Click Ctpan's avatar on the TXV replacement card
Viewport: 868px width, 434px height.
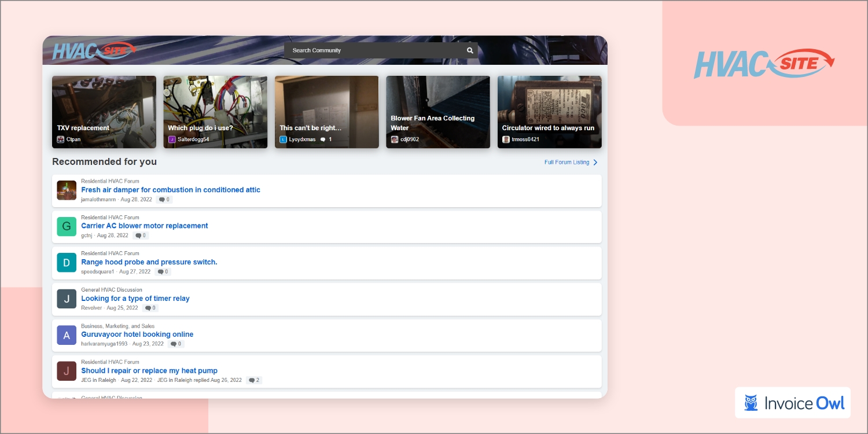click(61, 139)
